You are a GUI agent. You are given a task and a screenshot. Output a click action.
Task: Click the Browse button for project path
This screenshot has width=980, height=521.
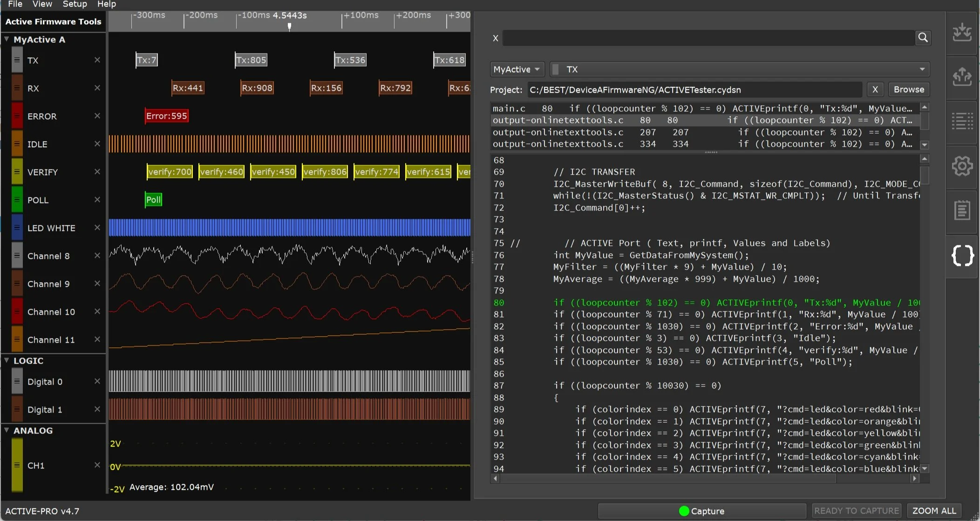pos(908,89)
